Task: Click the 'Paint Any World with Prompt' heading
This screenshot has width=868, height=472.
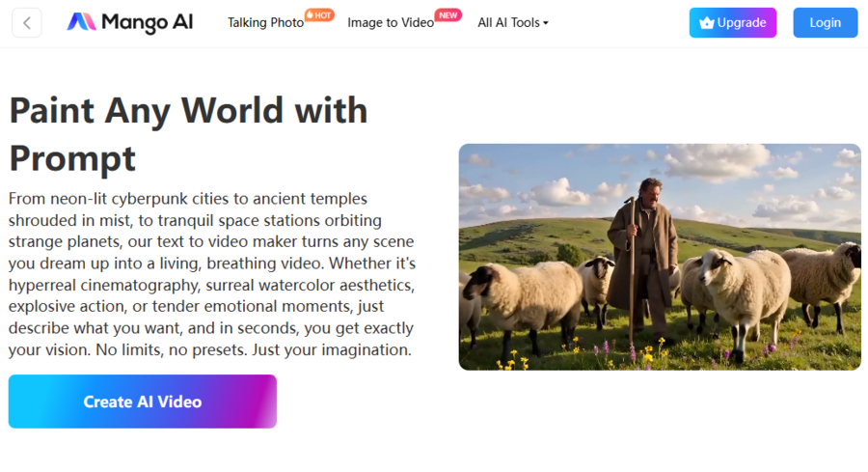Action: pyautogui.click(x=188, y=133)
